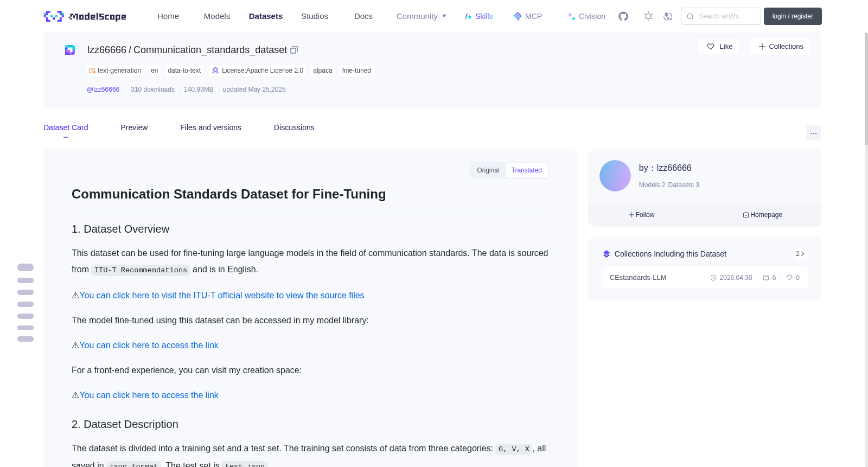Go to the Home nav item
868x467 pixels.
[168, 16]
